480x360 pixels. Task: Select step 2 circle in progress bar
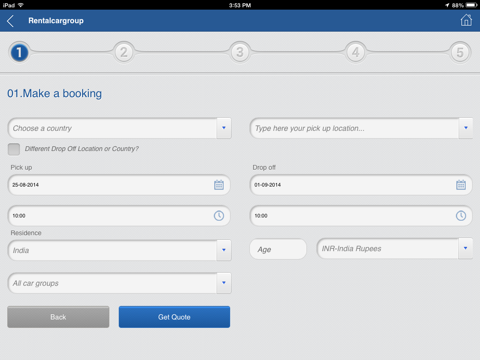pos(124,52)
